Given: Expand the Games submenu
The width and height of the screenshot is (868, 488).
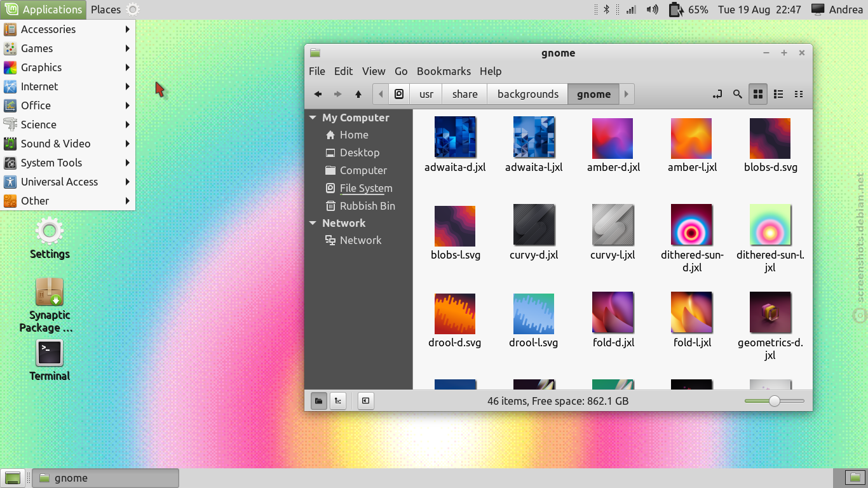Looking at the screenshot, I should tap(68, 48).
